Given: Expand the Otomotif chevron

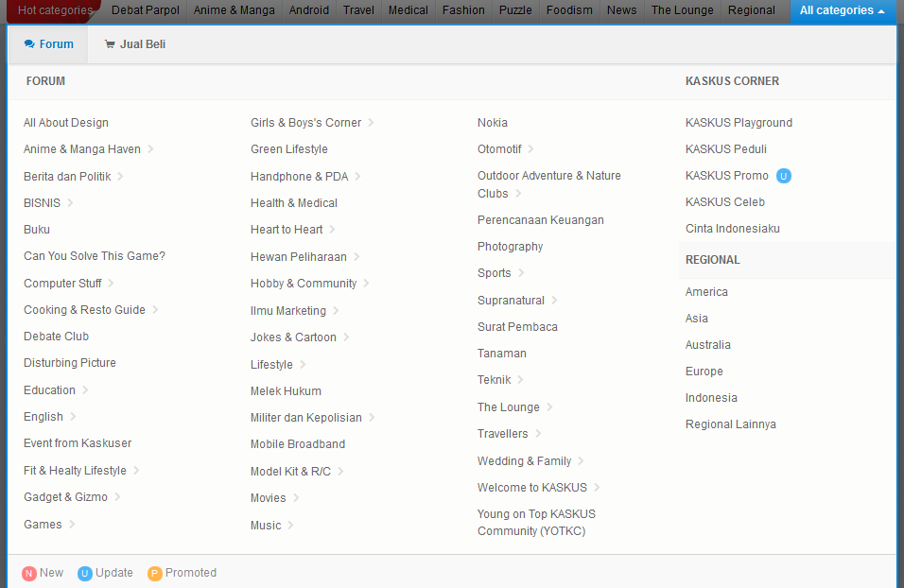Looking at the screenshot, I should 531,148.
